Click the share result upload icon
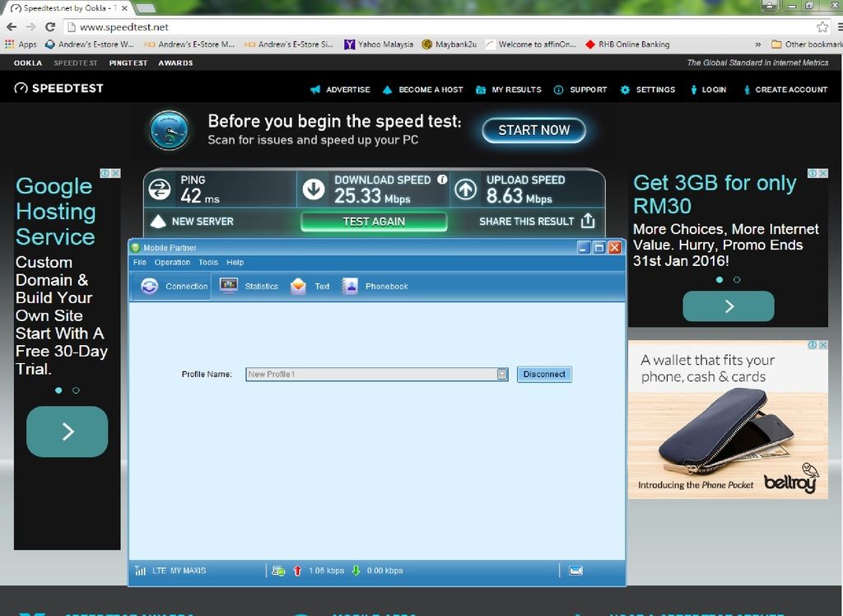The height and width of the screenshot is (616, 843). click(x=588, y=221)
